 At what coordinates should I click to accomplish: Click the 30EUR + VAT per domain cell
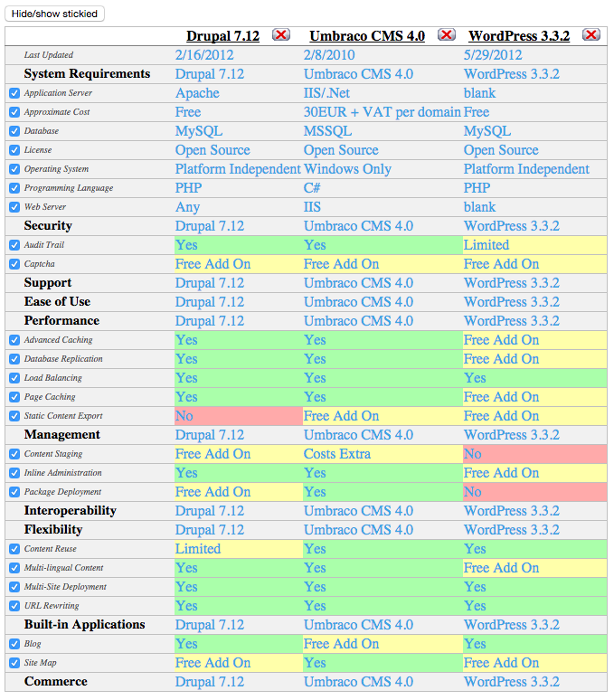[382, 112]
